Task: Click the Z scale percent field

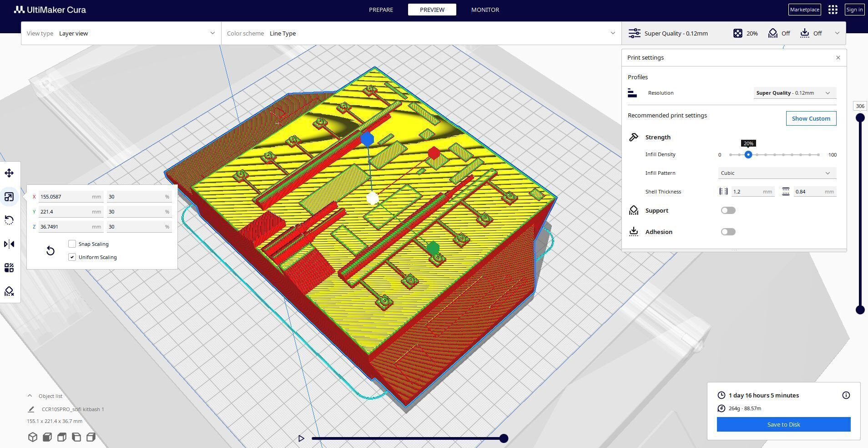Action: coord(139,227)
